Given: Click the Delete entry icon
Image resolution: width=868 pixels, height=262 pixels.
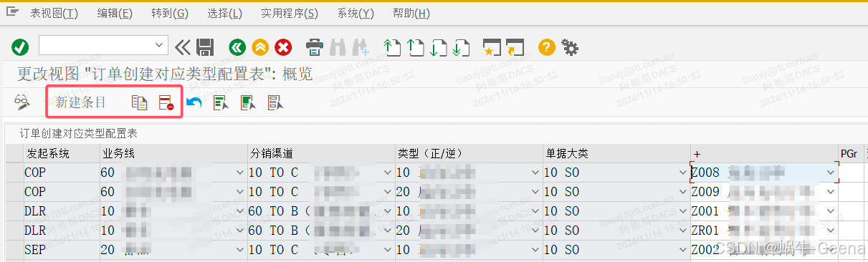Looking at the screenshot, I should pos(166,102).
